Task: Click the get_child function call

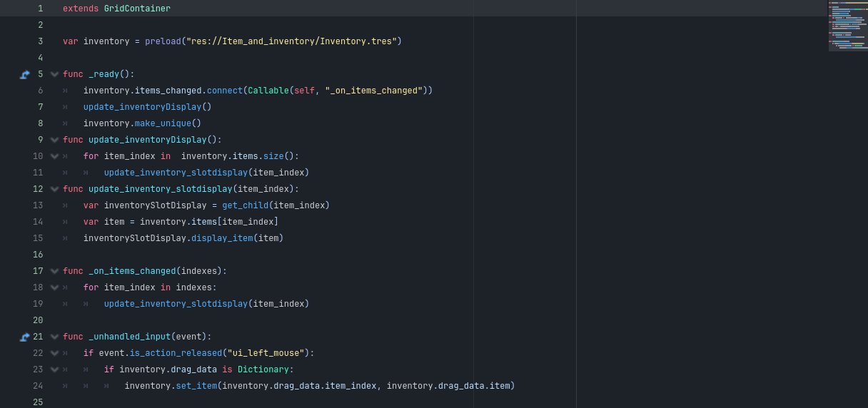Action: click(245, 205)
